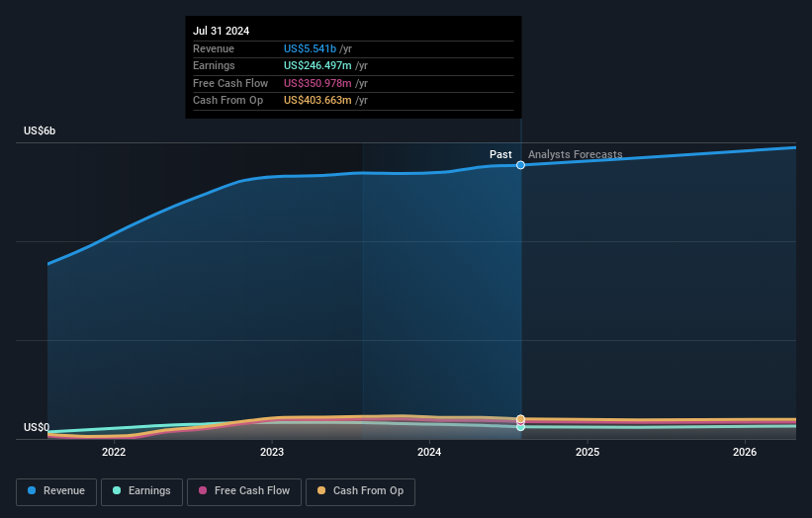The height and width of the screenshot is (518, 812).
Task: Click the teal Earnings data point marker
Action: [x=520, y=427]
